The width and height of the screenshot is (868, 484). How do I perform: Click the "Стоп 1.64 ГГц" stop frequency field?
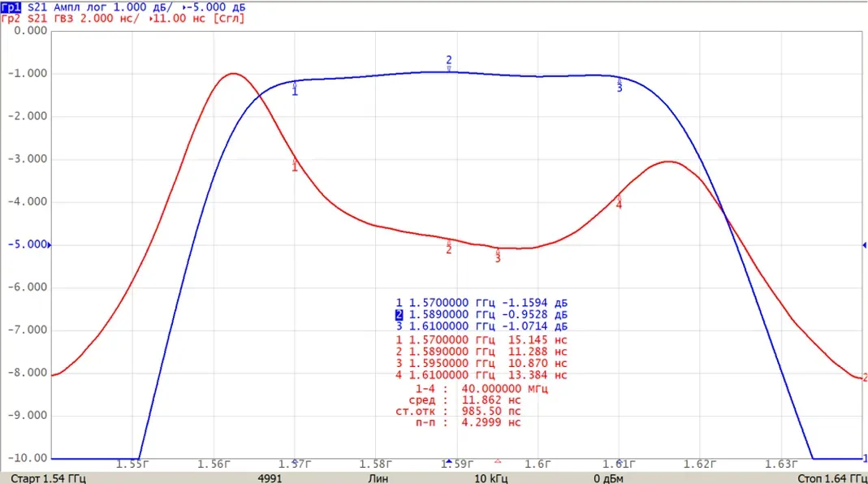click(x=832, y=478)
